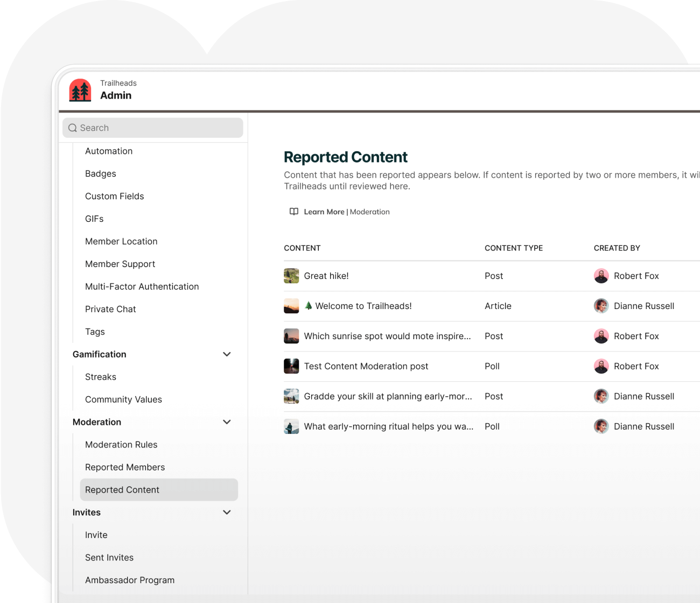Switch to Reported Members page
Viewport: 700px width, 603px height.
coord(125,467)
